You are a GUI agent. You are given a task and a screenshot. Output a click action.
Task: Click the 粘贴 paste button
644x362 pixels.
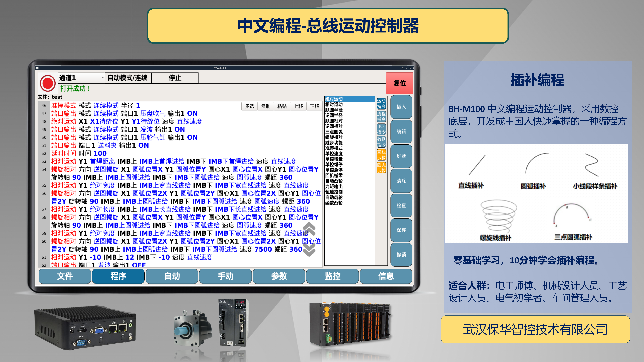point(282,106)
